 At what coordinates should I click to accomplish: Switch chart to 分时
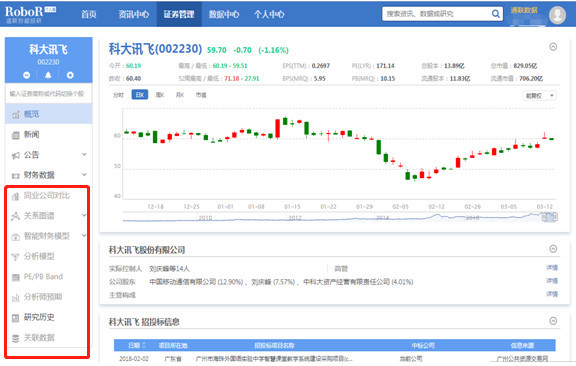pos(118,95)
